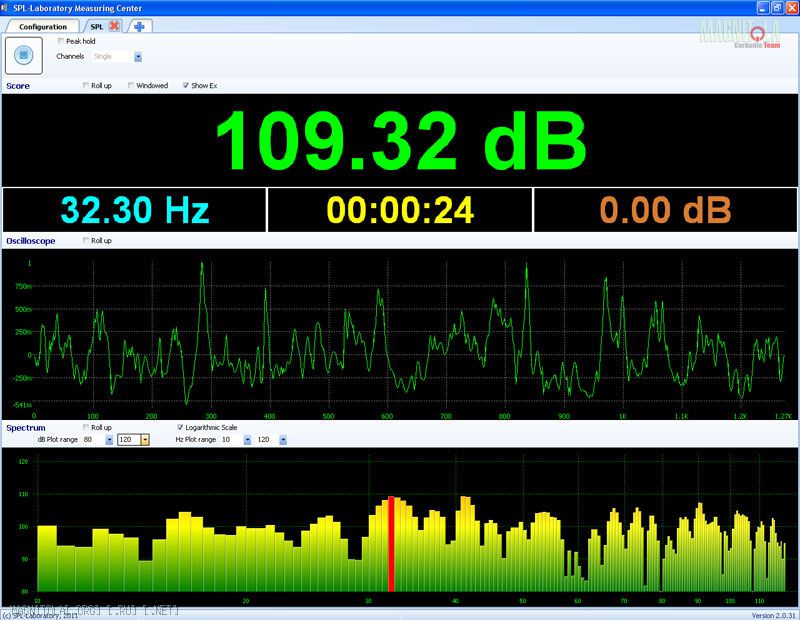
Task: Disable the Logarithmic Scale checkbox
Action: coord(180,427)
